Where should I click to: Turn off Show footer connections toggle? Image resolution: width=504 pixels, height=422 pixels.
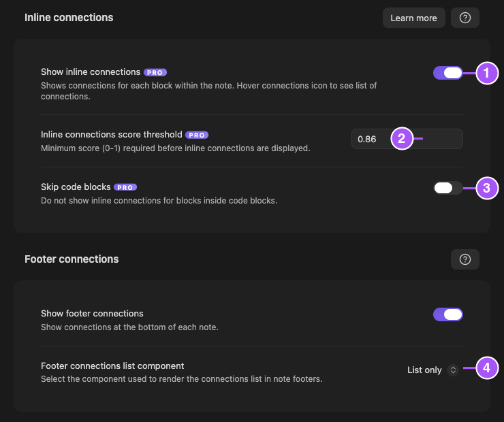coord(447,314)
